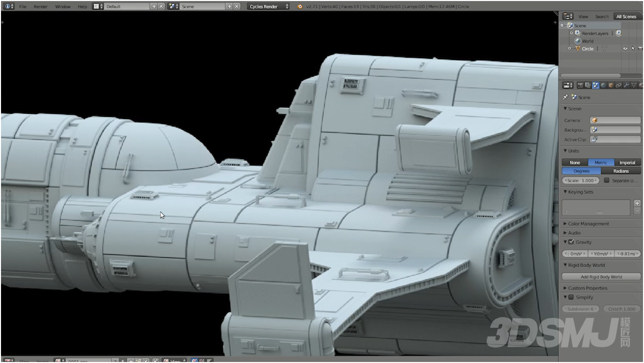
Task: Add a new scene with plus button
Action: (230, 7)
